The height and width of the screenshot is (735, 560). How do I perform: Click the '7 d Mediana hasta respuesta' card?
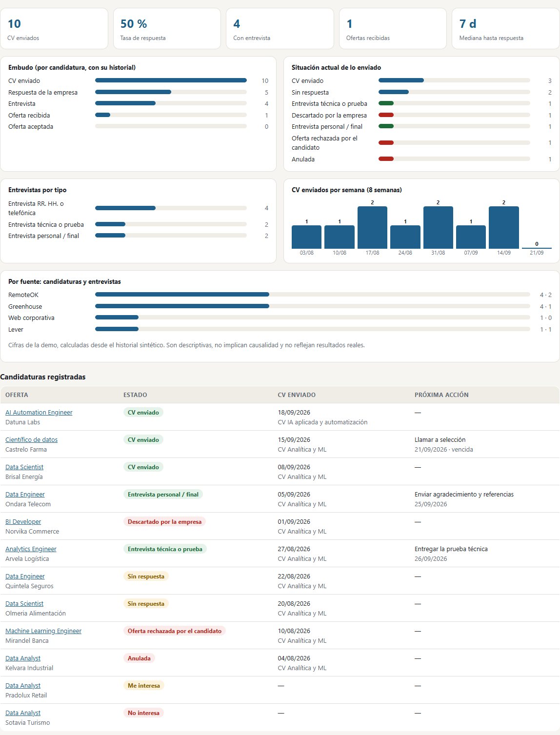tap(506, 29)
